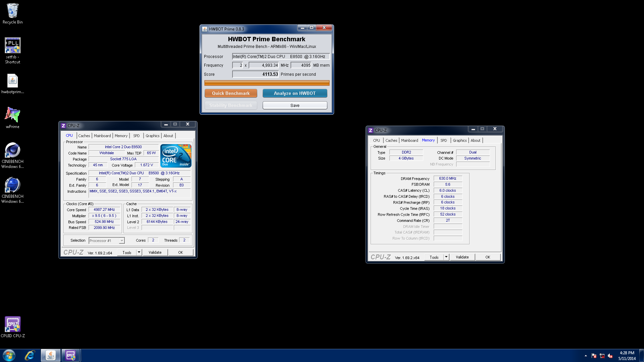Click the Save button in HWBOT Prime
The height and width of the screenshot is (362, 644).
(x=295, y=105)
